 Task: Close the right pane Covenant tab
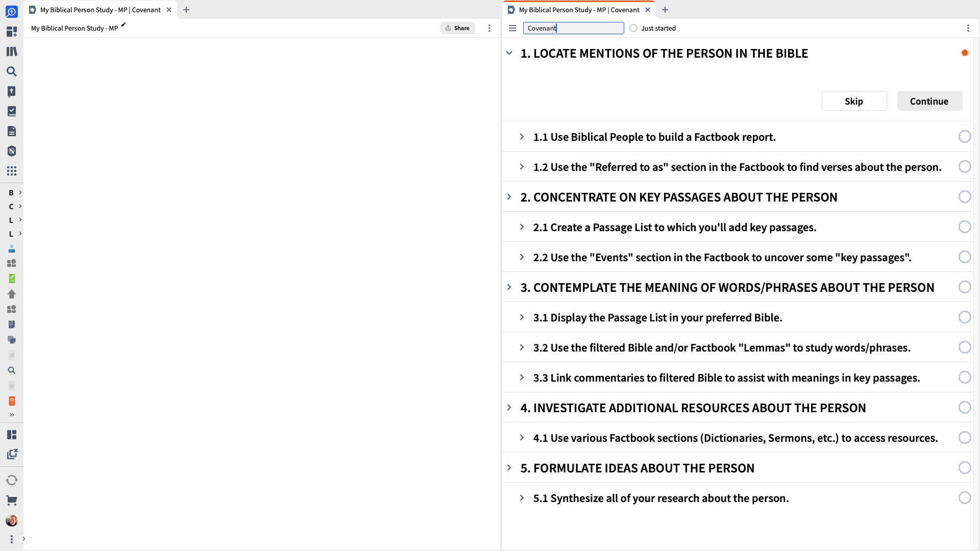[648, 10]
